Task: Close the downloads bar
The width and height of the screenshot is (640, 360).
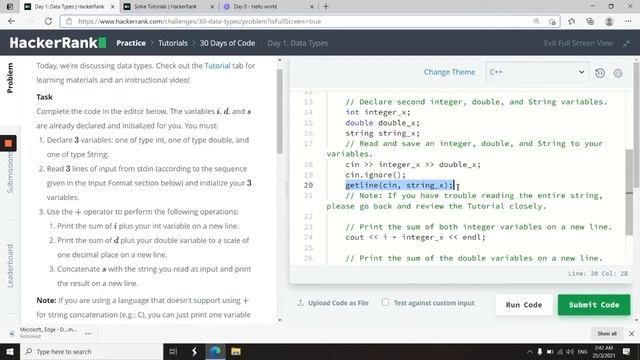Action: pos(631,333)
